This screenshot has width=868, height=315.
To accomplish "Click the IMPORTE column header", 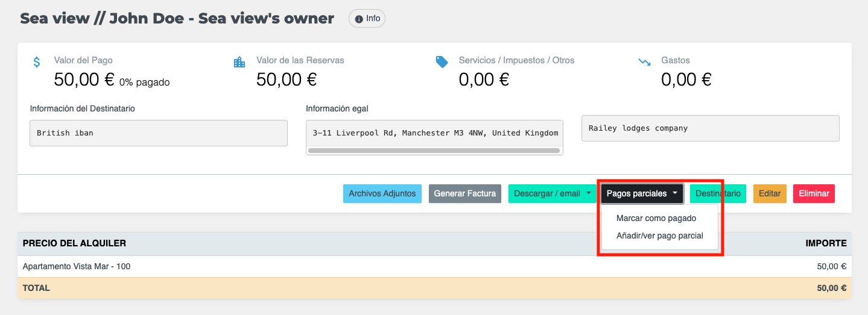I will click(826, 243).
